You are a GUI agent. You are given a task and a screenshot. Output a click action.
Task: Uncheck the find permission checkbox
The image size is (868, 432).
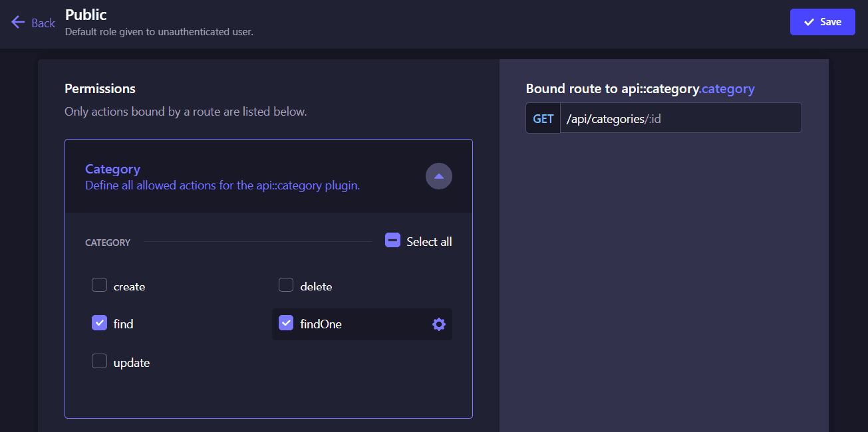coord(99,323)
